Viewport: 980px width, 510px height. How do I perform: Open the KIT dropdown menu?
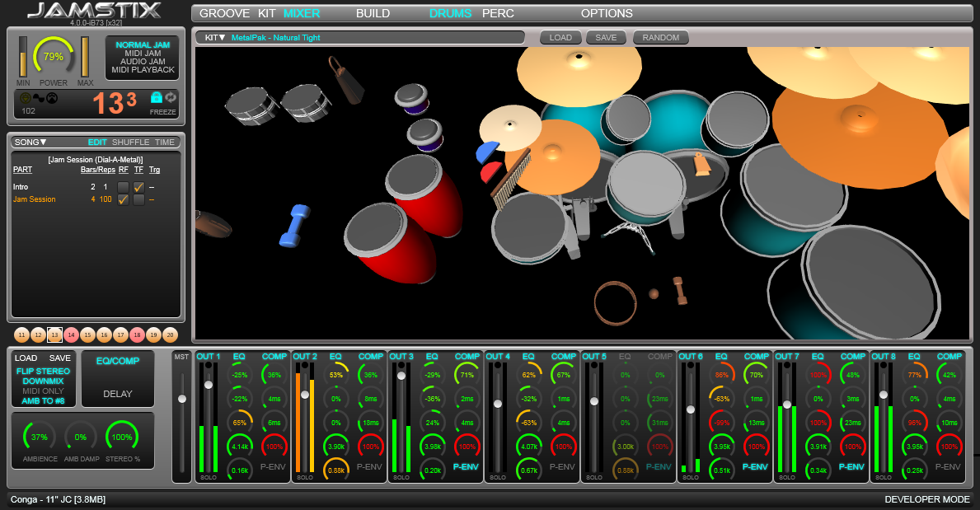[215, 38]
